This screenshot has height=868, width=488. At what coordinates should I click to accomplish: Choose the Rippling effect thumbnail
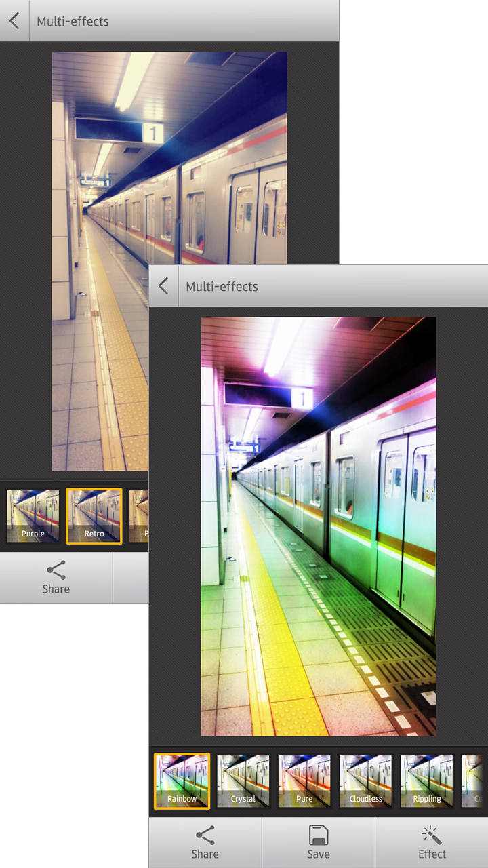[x=427, y=781]
